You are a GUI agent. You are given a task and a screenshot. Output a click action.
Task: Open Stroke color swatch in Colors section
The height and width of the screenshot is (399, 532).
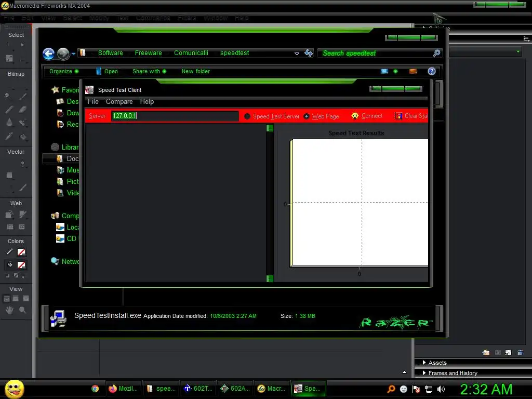tap(21, 252)
